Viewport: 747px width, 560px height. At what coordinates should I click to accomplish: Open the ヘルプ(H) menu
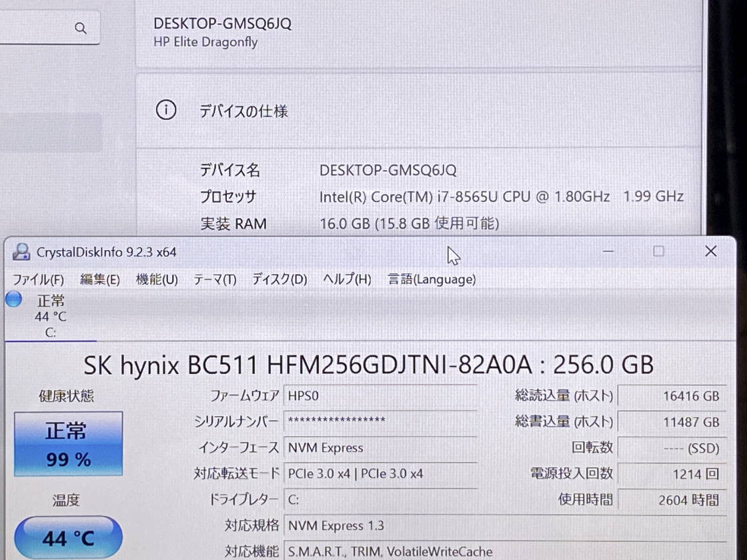click(x=347, y=279)
